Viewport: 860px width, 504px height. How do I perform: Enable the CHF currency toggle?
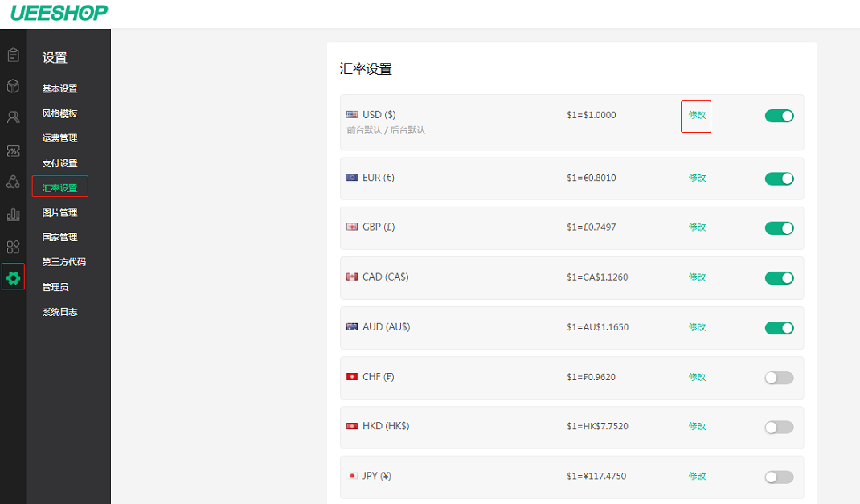point(779,378)
